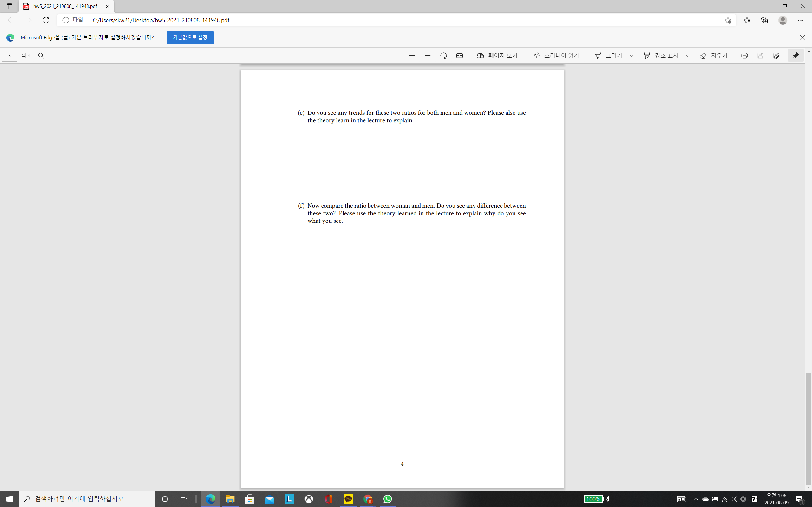Toggle the 페이지 보기 page view
812x507 pixels.
497,56
